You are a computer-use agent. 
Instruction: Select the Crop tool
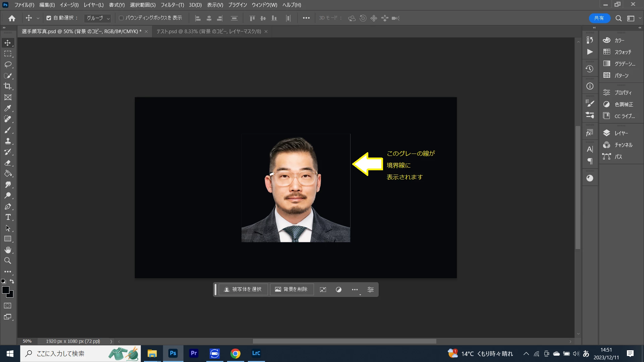[8, 86]
